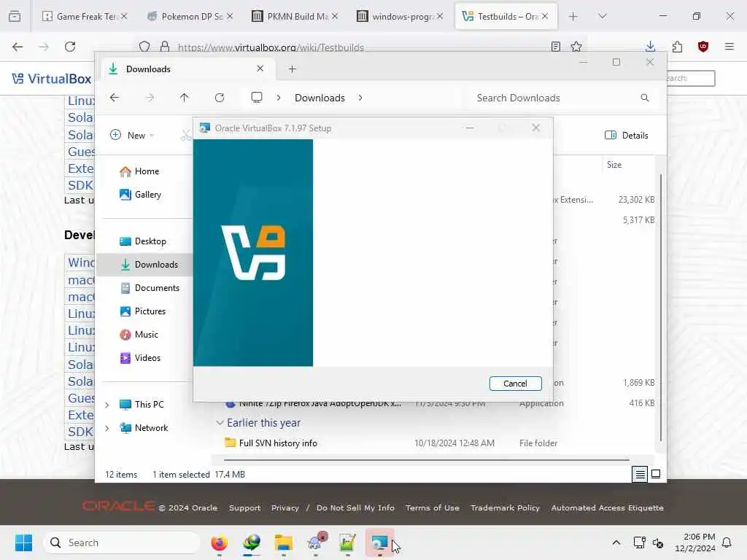747x560 pixels.
Task: Switch to the PKMN Build browser tab
Action: (x=295, y=16)
